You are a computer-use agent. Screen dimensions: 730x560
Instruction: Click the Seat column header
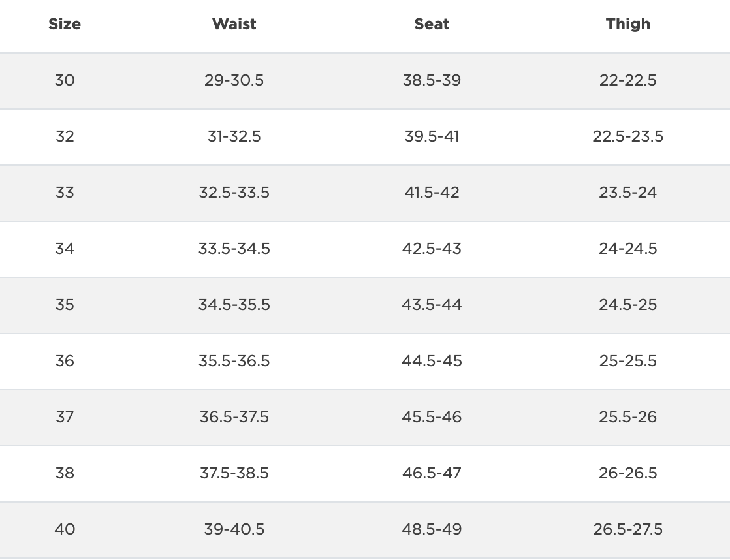[x=432, y=24]
